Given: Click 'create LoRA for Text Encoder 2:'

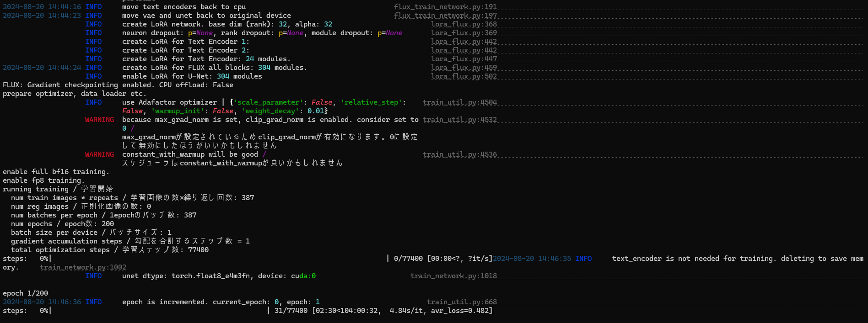Looking at the screenshot, I should [186, 50].
